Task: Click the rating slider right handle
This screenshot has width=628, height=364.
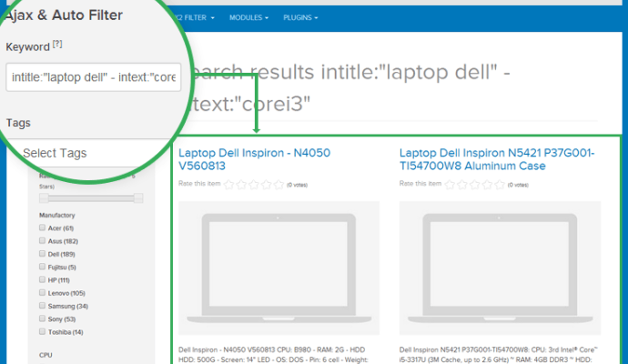Action: (138, 197)
